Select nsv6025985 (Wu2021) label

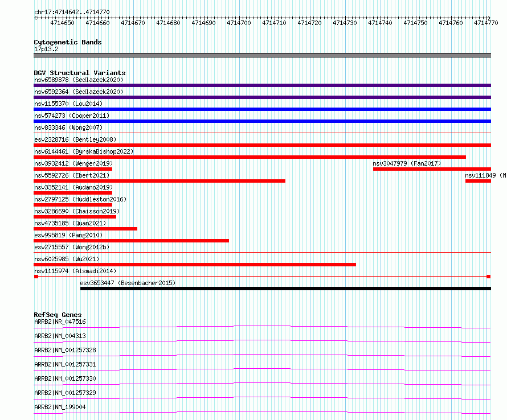point(67,259)
